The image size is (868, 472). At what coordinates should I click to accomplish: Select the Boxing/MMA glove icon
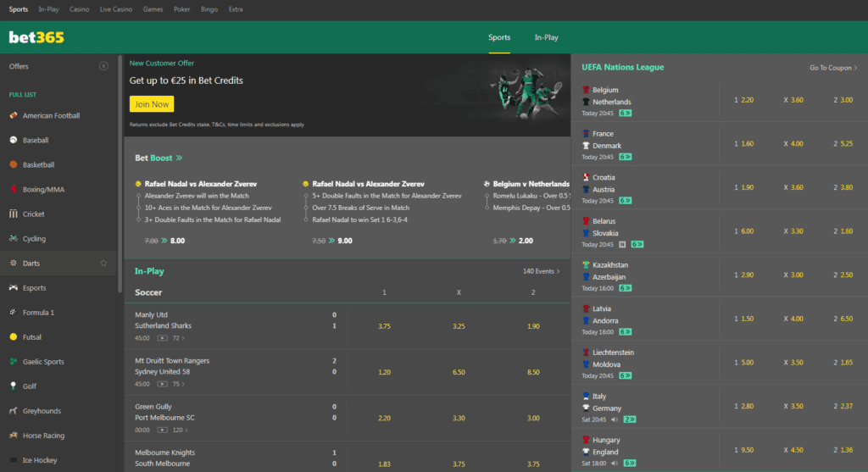pyautogui.click(x=13, y=189)
